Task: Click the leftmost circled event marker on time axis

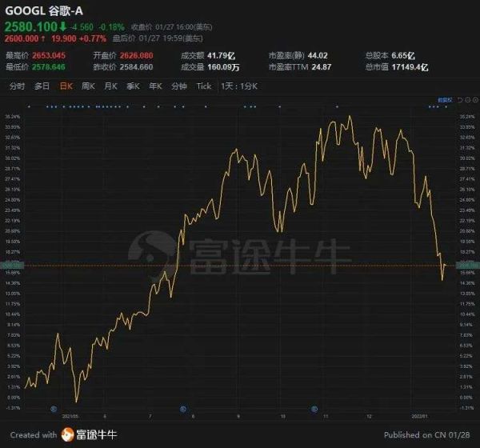Action: point(53,409)
